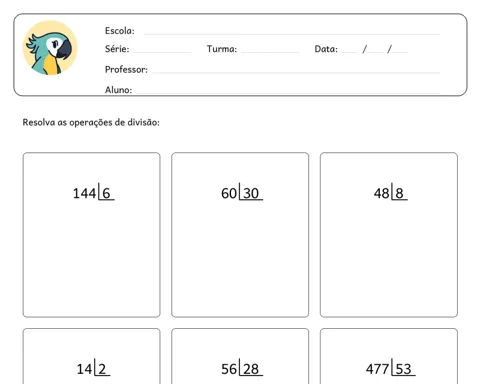This screenshot has width=480, height=384.
Task: Click the instruction text Resolva as operações
Action: pos(91,122)
